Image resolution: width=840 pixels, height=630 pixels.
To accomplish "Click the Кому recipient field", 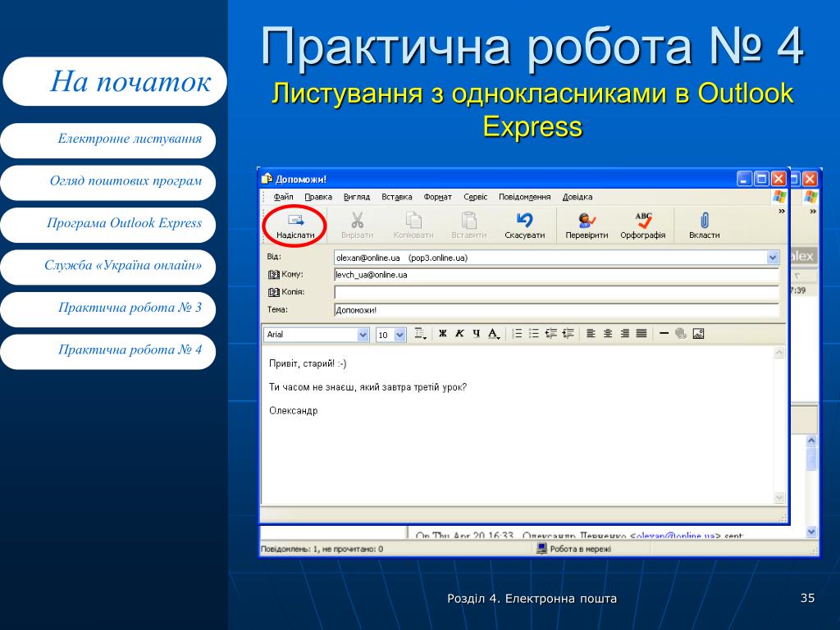I will point(556,275).
